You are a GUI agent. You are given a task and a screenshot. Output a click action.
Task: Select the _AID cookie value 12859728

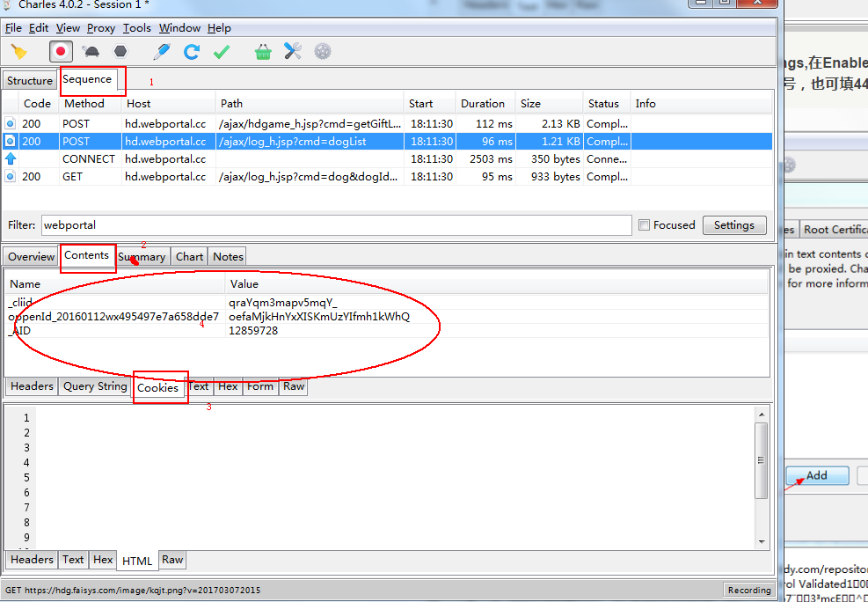[253, 331]
